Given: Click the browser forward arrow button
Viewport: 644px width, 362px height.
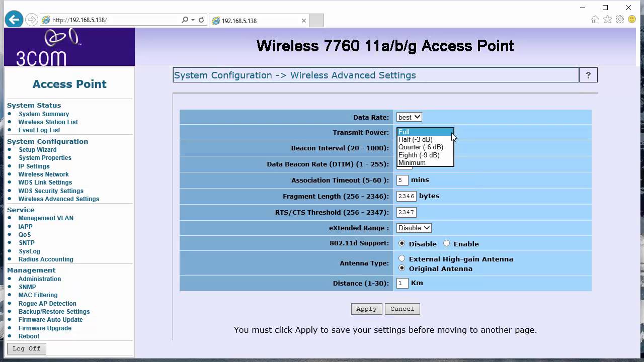Looking at the screenshot, I should (32, 20).
